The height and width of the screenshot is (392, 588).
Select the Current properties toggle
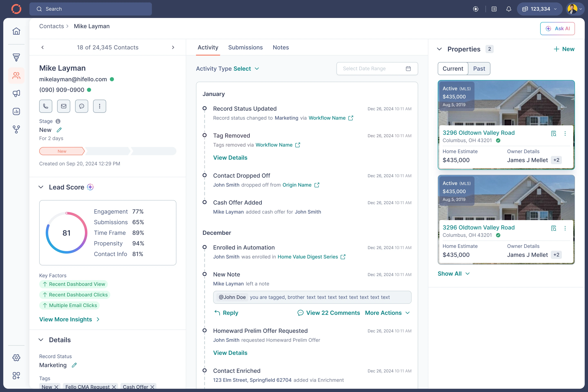(x=453, y=69)
